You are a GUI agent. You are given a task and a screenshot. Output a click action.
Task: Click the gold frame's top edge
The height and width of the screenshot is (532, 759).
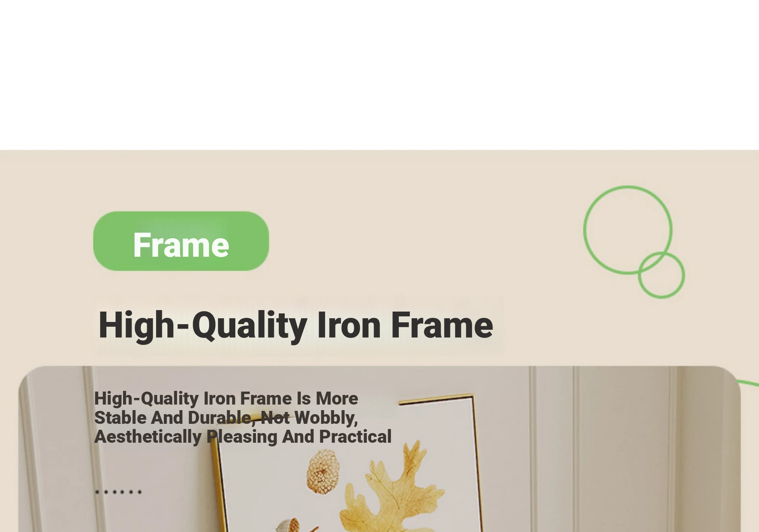pos(436,399)
